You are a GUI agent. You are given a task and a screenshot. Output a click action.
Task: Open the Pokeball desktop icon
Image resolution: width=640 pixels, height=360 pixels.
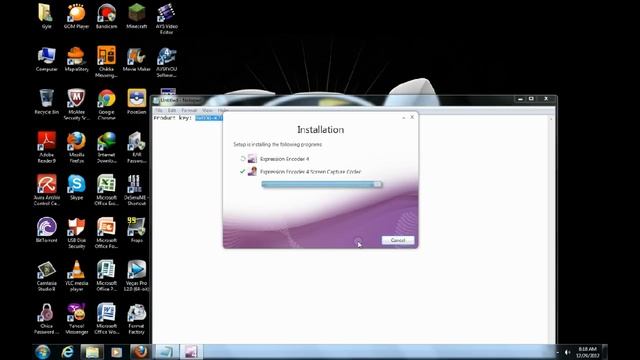(136, 102)
